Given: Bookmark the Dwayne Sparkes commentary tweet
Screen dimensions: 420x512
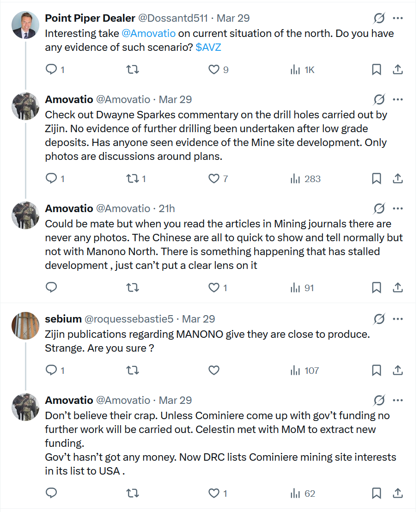Looking at the screenshot, I should point(377,179).
